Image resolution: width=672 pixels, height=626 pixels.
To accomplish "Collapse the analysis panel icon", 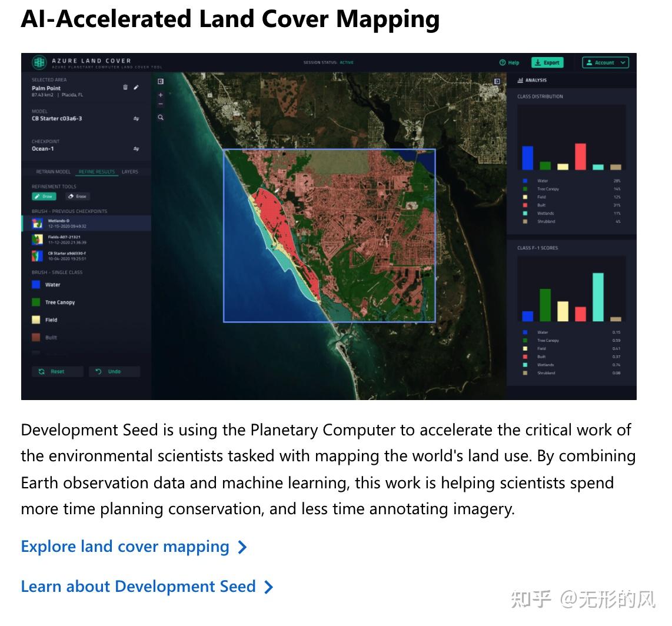I will click(497, 81).
